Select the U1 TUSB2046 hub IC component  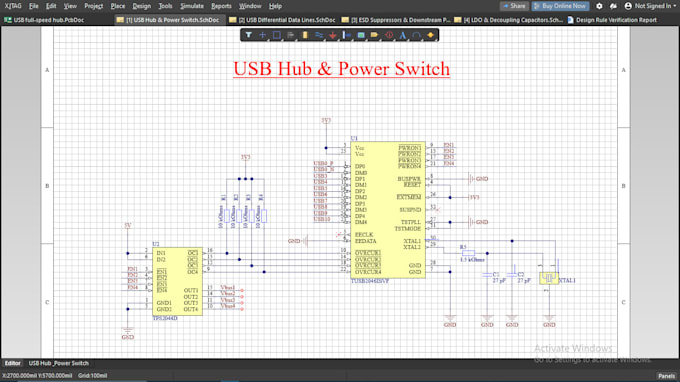click(x=388, y=210)
